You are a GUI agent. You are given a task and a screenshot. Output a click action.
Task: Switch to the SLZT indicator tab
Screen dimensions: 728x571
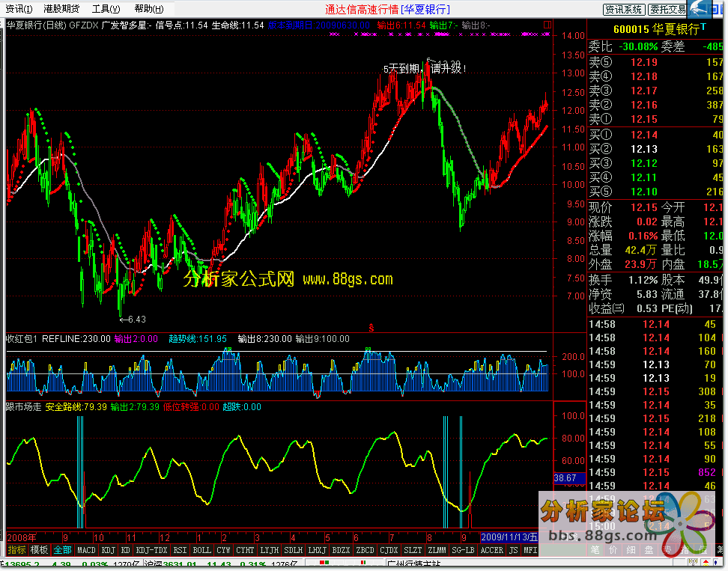(413, 552)
